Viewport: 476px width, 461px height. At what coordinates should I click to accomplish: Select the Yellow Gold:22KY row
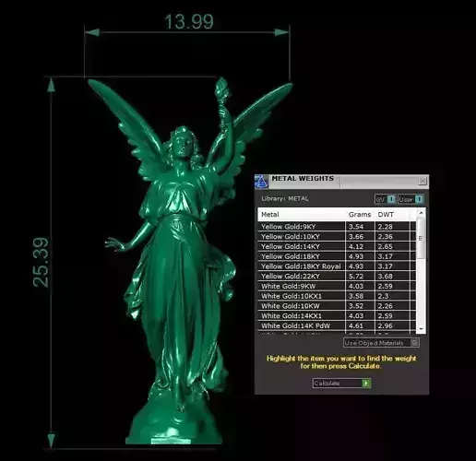tap(337, 276)
